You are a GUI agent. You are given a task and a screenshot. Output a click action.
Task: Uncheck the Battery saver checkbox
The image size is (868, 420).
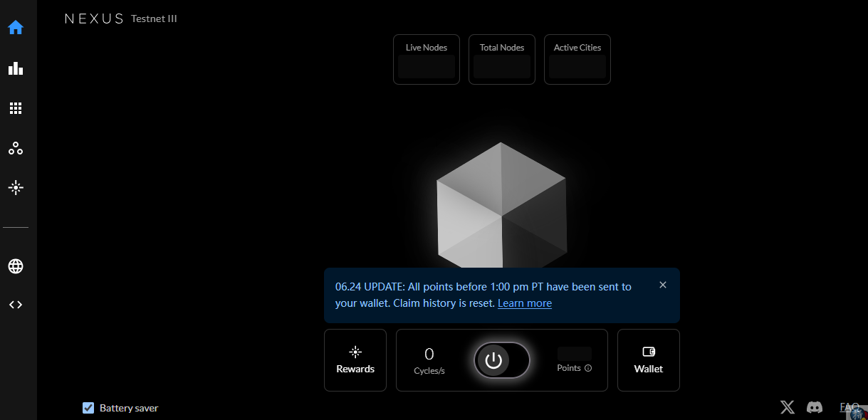point(88,408)
